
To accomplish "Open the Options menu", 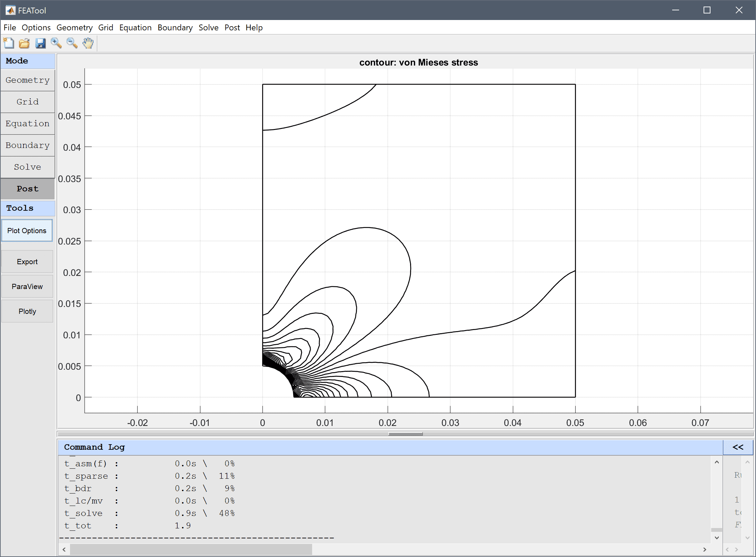I will (36, 28).
